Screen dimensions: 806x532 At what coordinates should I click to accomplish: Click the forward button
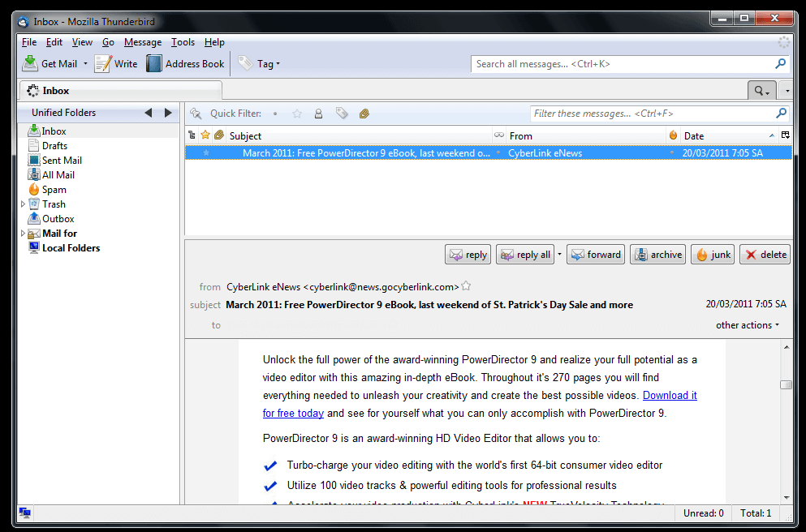(x=596, y=255)
